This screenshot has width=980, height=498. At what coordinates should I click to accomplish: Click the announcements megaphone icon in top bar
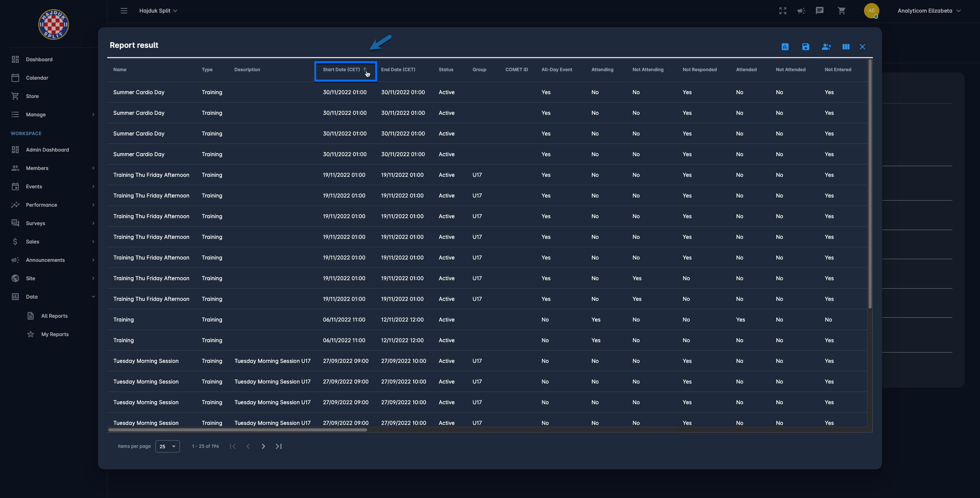coord(801,11)
